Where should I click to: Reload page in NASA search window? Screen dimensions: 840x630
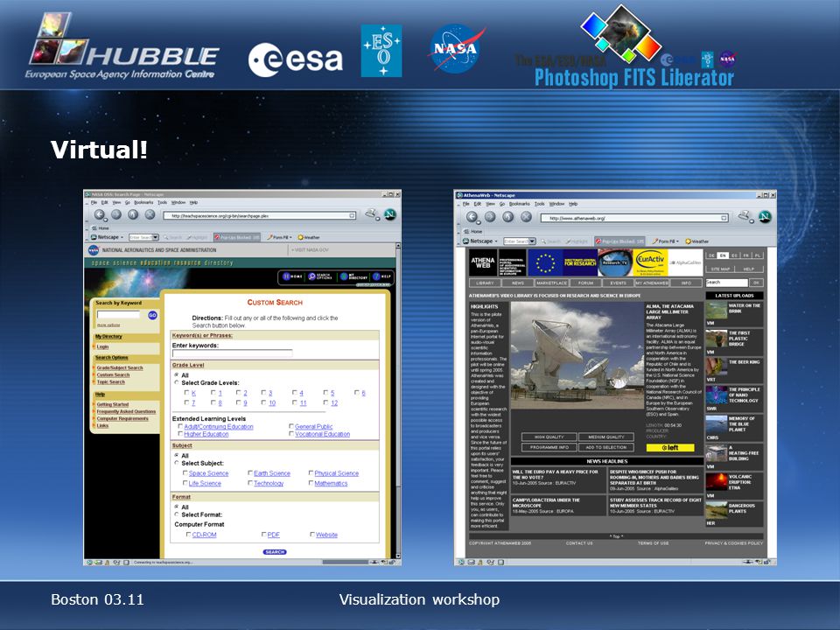133,215
